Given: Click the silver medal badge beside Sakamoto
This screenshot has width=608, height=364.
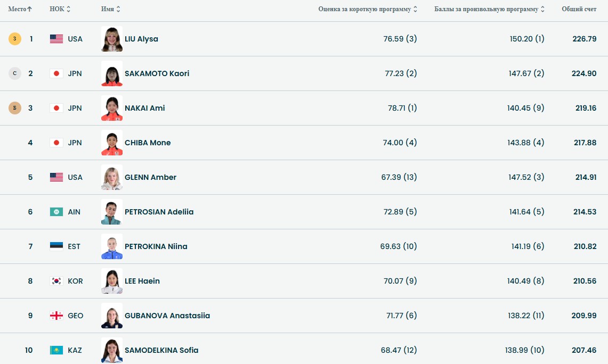Looking at the screenshot, I should pos(15,73).
